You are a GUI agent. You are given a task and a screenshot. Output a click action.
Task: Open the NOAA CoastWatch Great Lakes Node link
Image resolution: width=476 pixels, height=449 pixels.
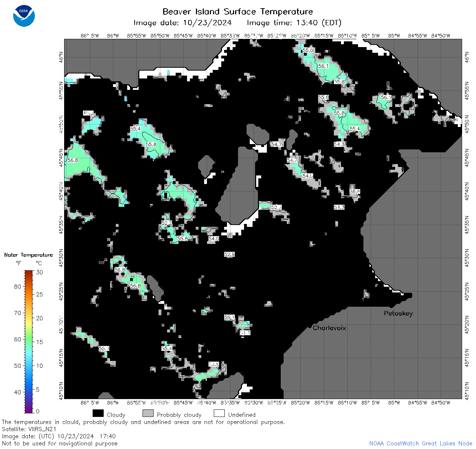(x=421, y=443)
